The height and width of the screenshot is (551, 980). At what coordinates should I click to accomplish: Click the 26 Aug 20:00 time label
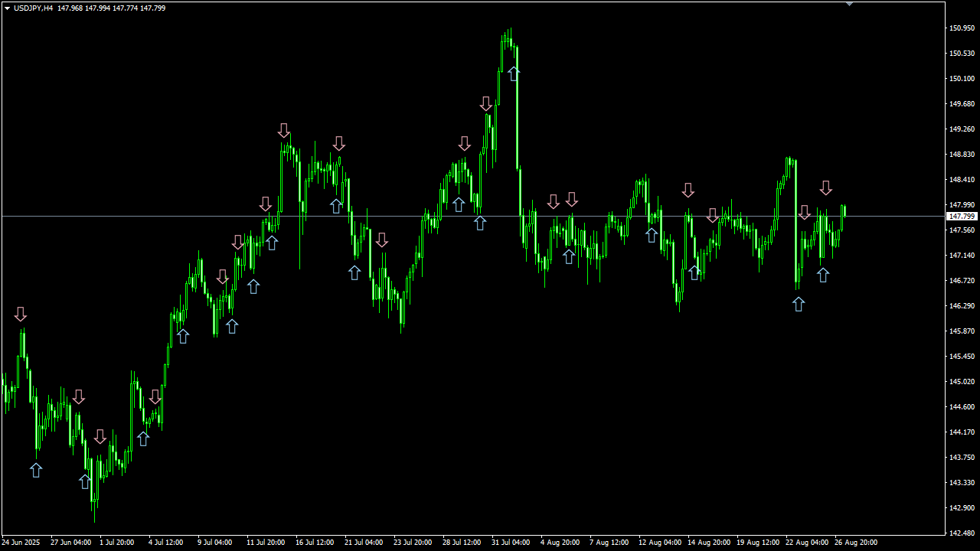856,542
